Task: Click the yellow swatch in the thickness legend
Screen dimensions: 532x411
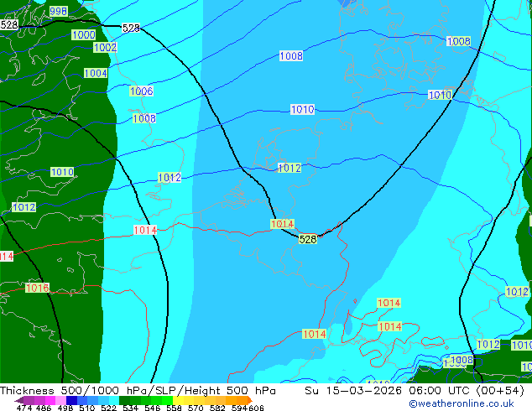Action: tap(178, 400)
